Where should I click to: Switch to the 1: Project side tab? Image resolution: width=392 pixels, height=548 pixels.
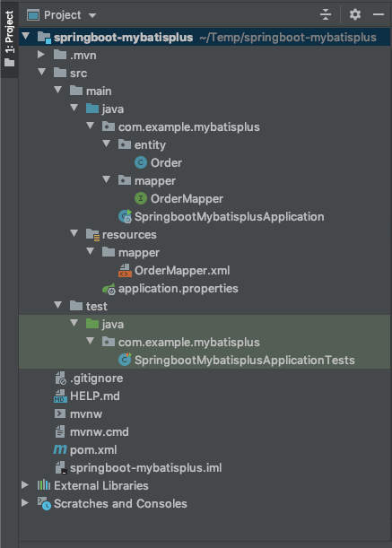coord(10,39)
